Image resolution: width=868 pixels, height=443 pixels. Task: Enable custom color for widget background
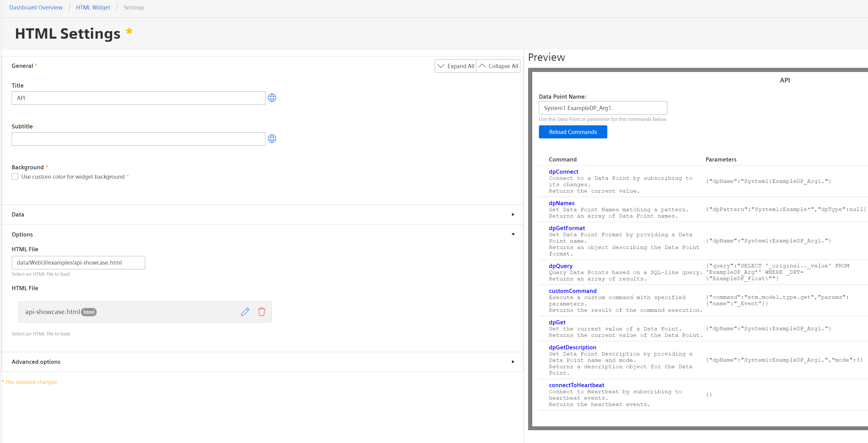click(x=15, y=176)
